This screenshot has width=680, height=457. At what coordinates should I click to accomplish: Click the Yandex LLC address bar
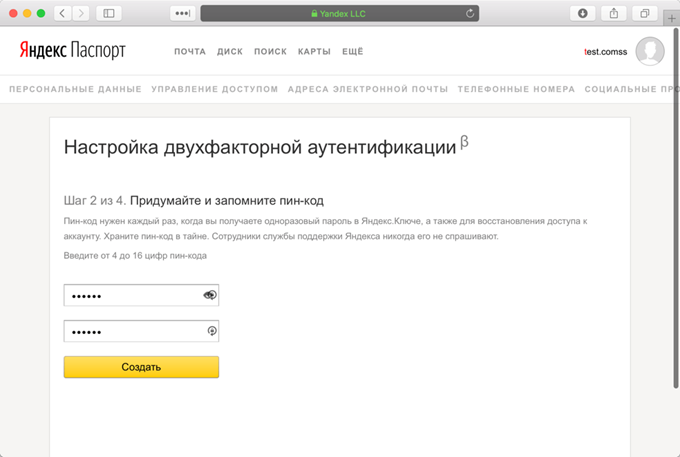pos(340,13)
